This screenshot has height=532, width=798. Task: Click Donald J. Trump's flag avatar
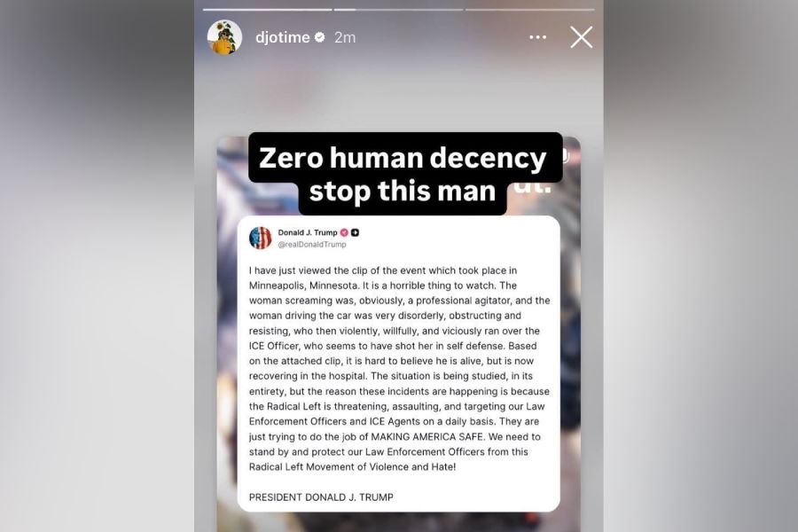coord(260,238)
